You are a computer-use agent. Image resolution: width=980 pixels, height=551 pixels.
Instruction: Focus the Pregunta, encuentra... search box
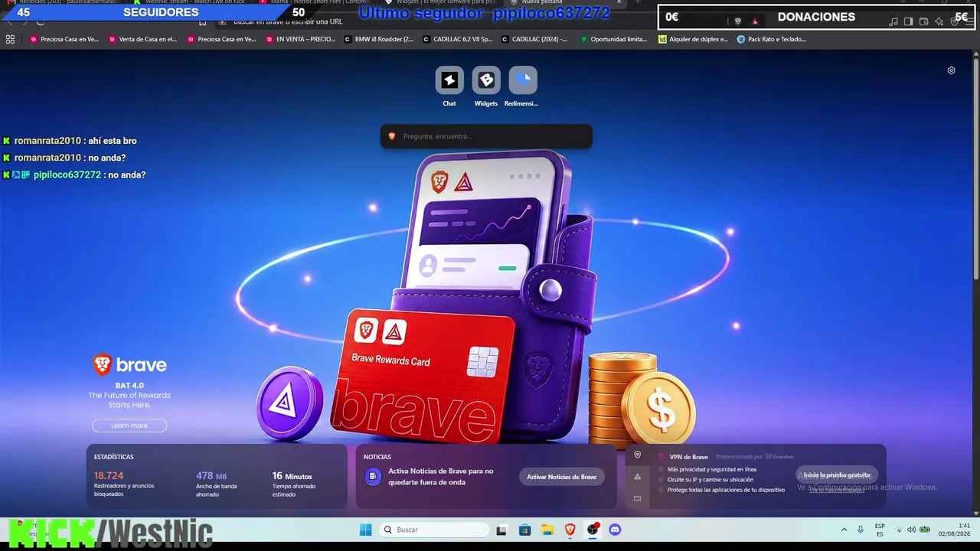pyautogui.click(x=486, y=136)
